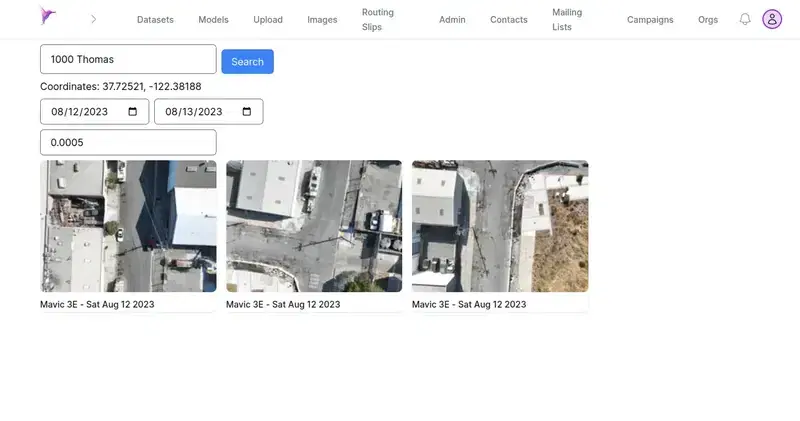Open the first aerial image thumbnail
The height and width of the screenshot is (421, 800).
(x=128, y=226)
